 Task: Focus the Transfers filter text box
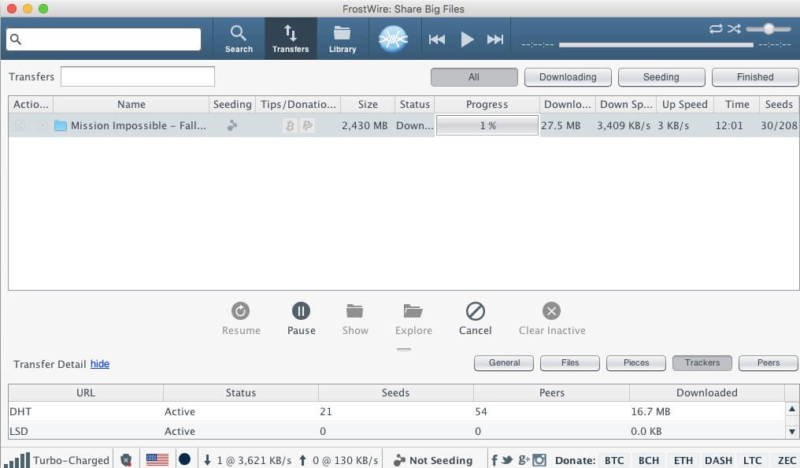click(x=138, y=77)
